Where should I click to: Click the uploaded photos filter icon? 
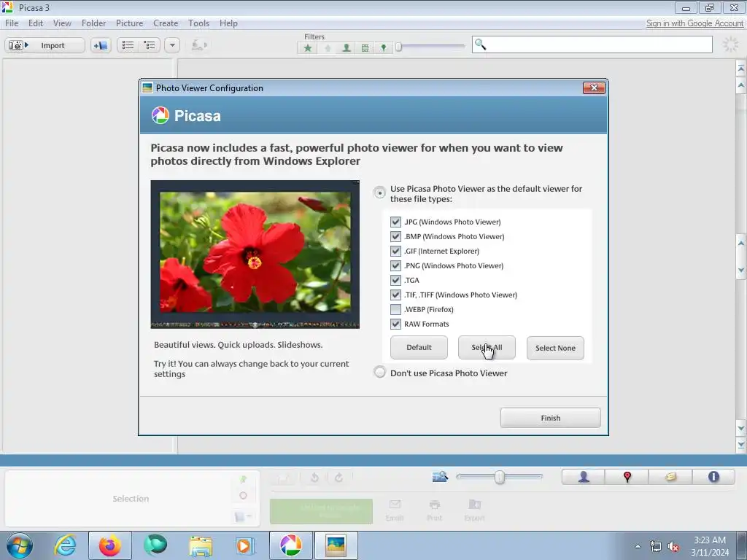click(328, 47)
